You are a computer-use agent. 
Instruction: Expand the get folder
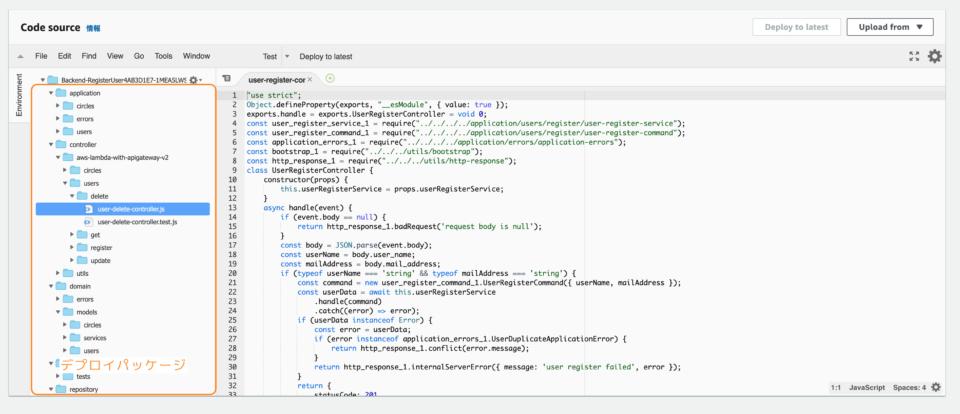pos(72,235)
